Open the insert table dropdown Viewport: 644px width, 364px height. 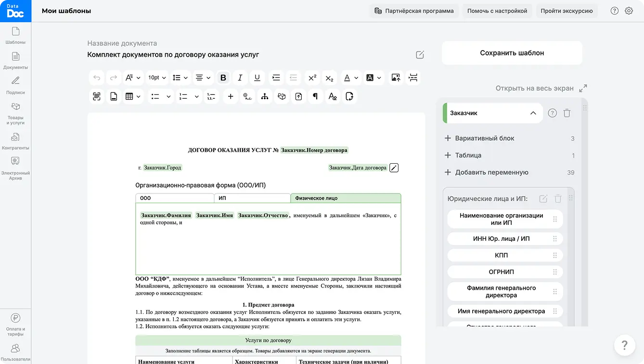pos(133,97)
